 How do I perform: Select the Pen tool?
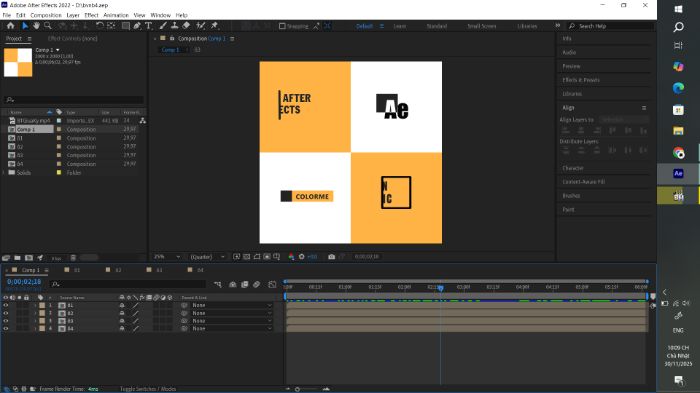[137, 26]
